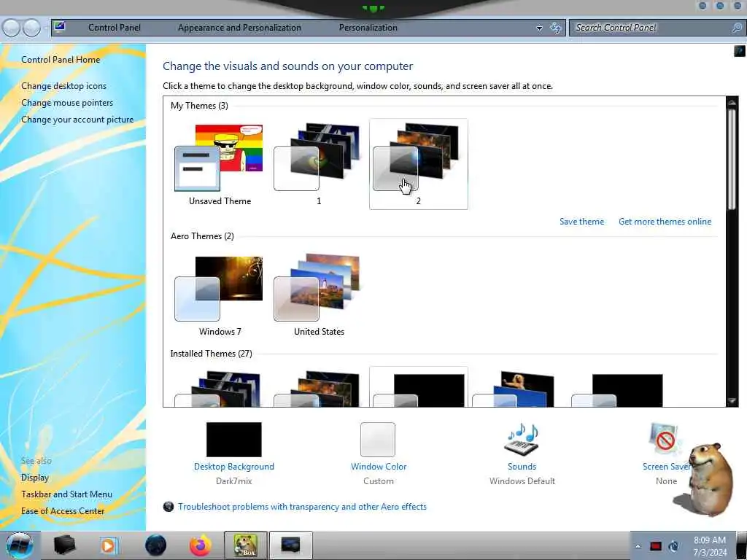
Task: Select the third installed theme with black background
Action: (418, 388)
